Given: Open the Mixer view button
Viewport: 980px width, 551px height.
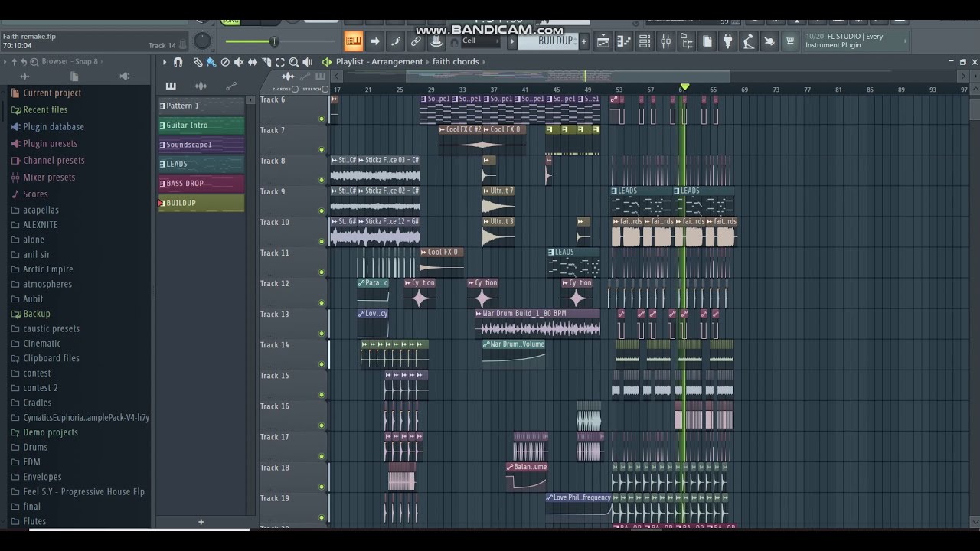Looking at the screenshot, I should pyautogui.click(x=665, y=42).
